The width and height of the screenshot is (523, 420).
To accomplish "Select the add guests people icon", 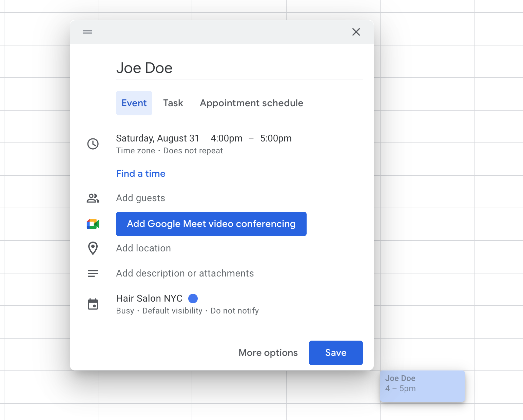I will point(93,198).
